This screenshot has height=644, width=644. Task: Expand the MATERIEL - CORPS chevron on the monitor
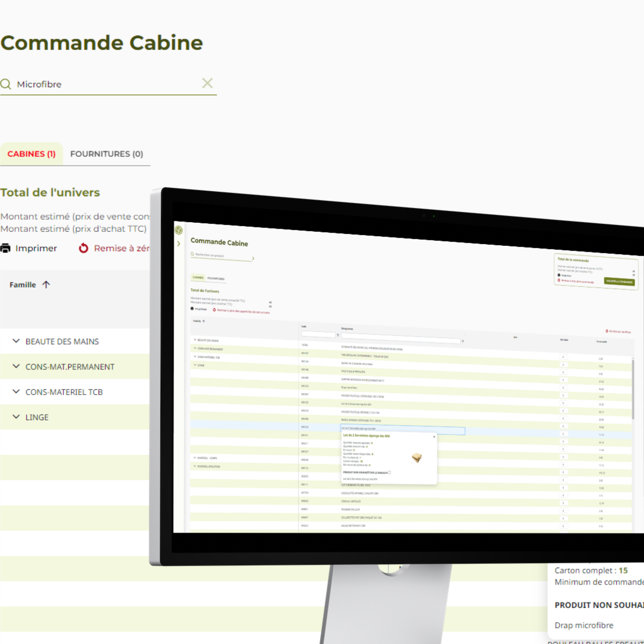click(195, 457)
